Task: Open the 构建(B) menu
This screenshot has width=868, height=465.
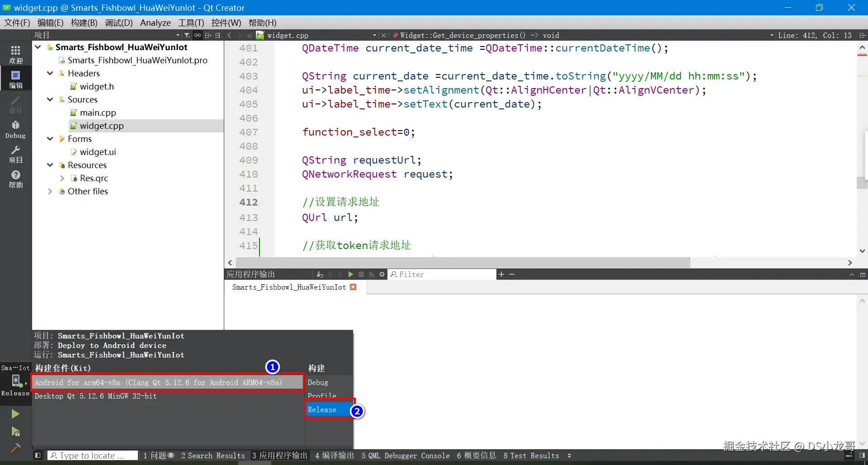Action: click(x=84, y=23)
